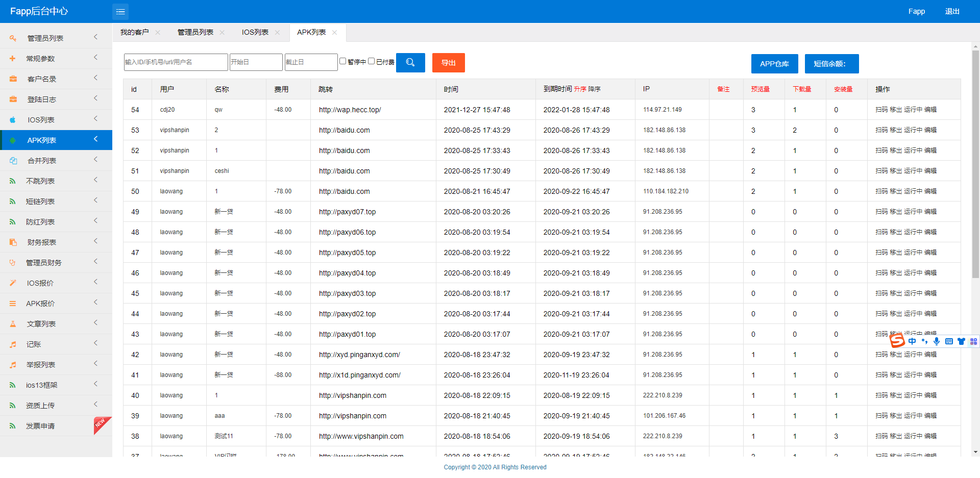Click the key icon beside 管理员列表

coord(13,38)
